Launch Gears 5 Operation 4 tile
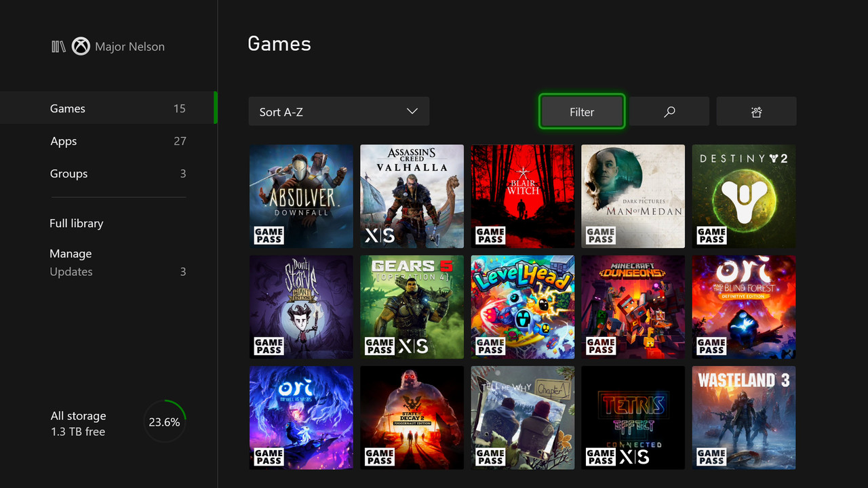Screen dimensions: 868x488 coord(412,307)
